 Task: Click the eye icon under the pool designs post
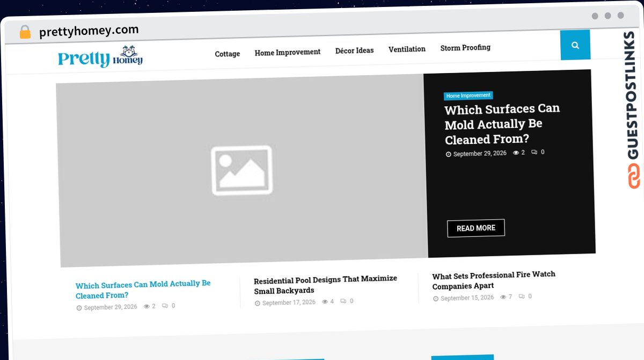(325, 301)
